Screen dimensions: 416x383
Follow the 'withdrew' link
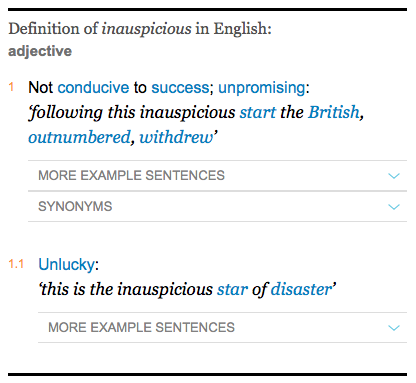(x=176, y=137)
